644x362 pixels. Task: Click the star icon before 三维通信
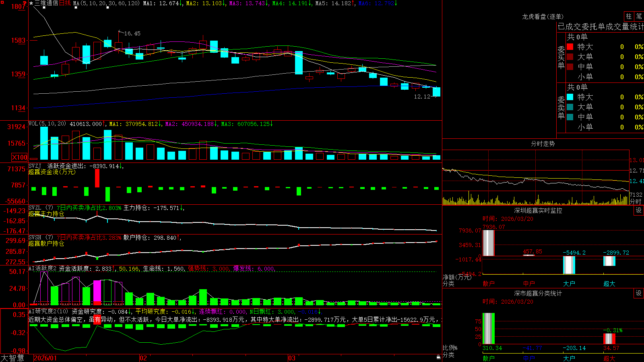coord(31,3)
